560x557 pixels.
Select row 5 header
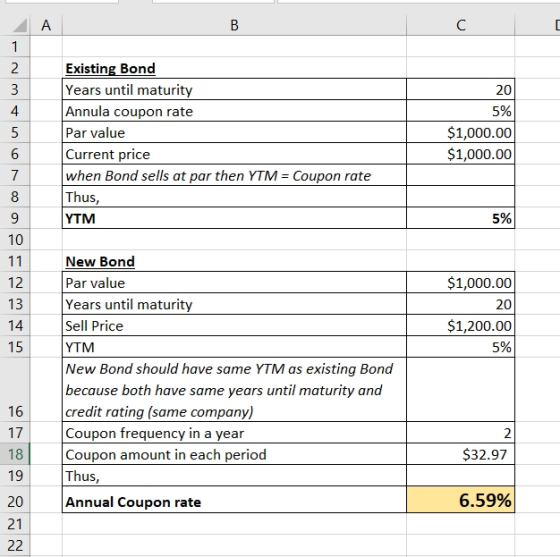(15, 132)
